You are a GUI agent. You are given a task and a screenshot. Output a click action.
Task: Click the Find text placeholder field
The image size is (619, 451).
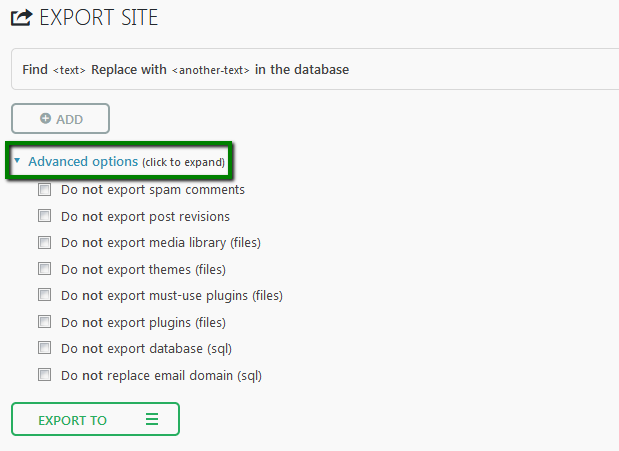click(x=69, y=70)
